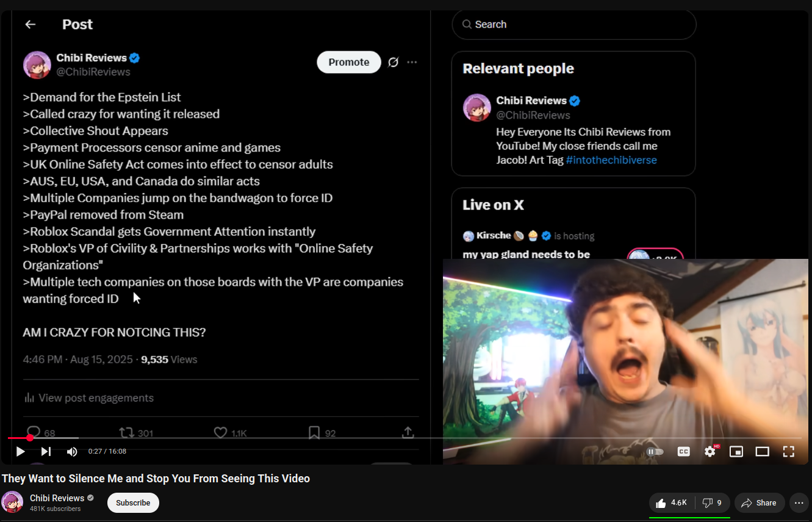
Task: Share this video
Action: [x=760, y=503]
